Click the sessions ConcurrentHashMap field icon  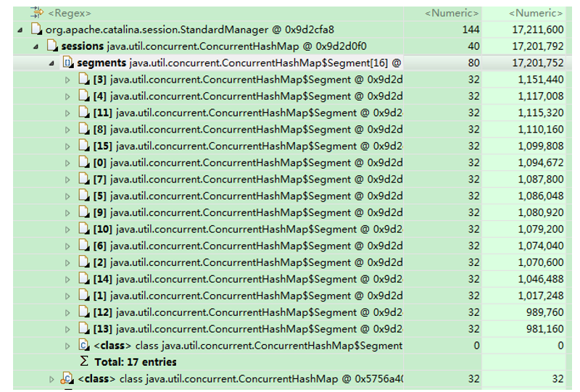tap(52, 46)
